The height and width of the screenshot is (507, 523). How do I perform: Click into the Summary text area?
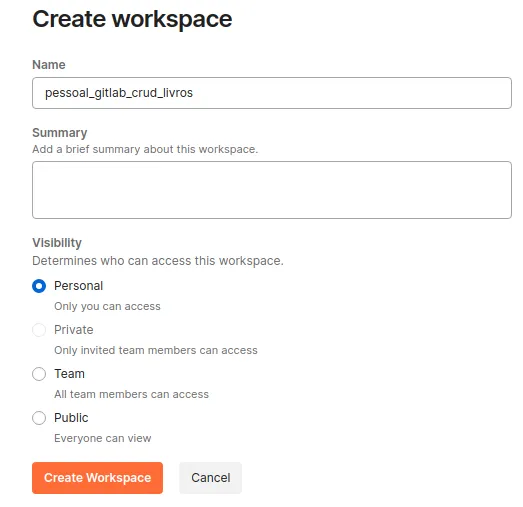(x=272, y=190)
